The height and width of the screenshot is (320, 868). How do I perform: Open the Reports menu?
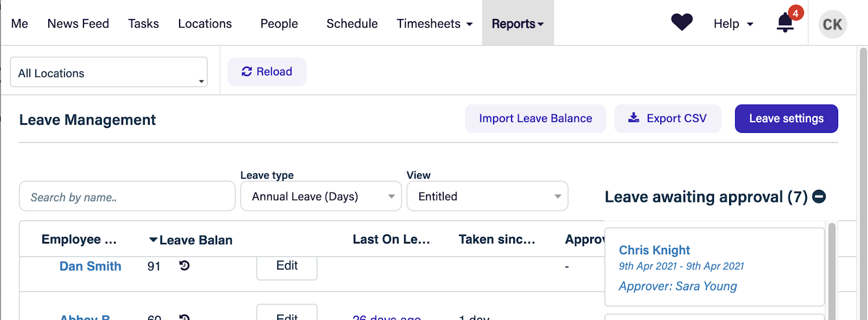point(518,24)
